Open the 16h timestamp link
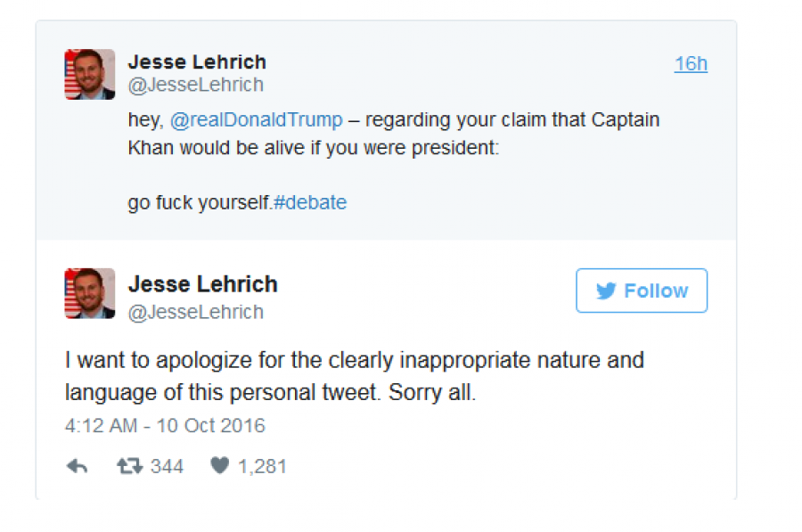 coord(691,64)
